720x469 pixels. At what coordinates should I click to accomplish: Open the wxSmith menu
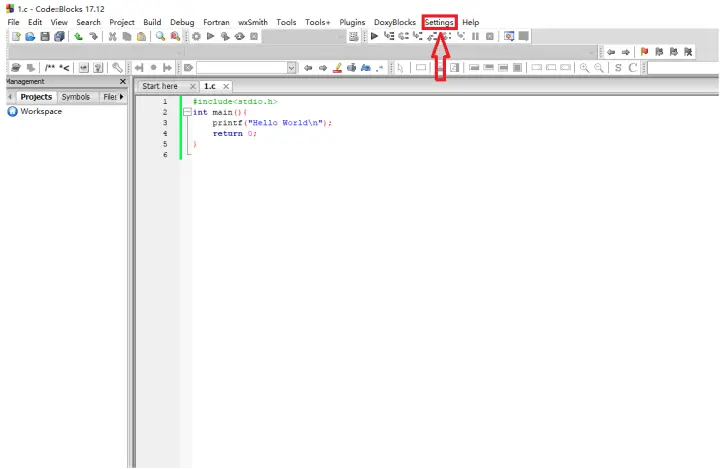click(253, 22)
